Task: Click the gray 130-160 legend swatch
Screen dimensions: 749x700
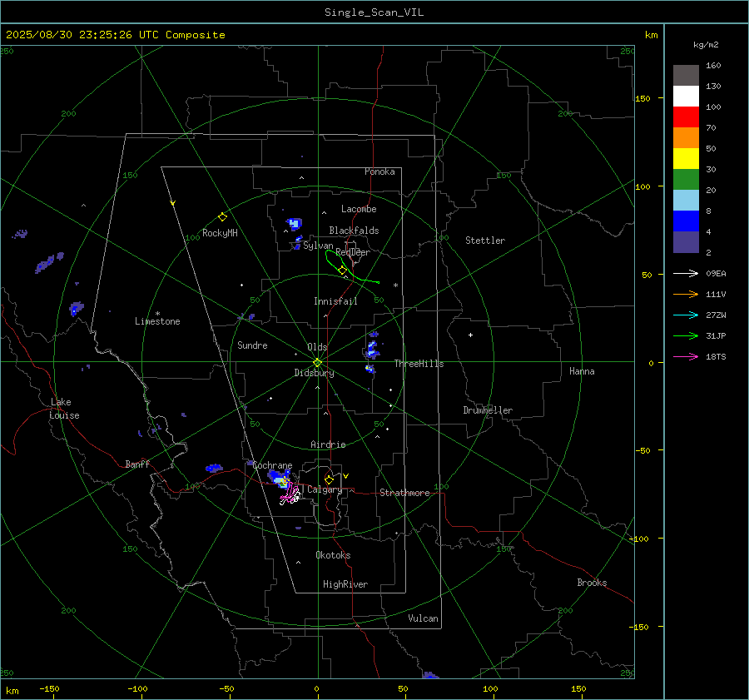Action: click(x=686, y=76)
